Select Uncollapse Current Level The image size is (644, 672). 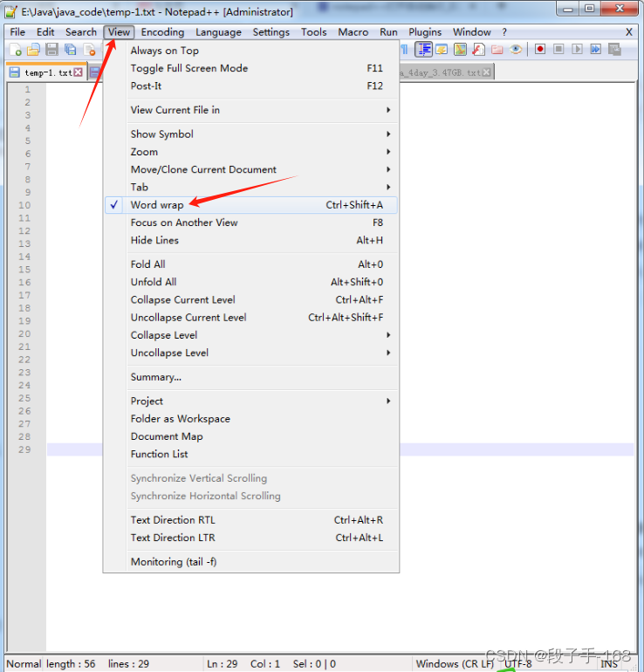pos(251,317)
